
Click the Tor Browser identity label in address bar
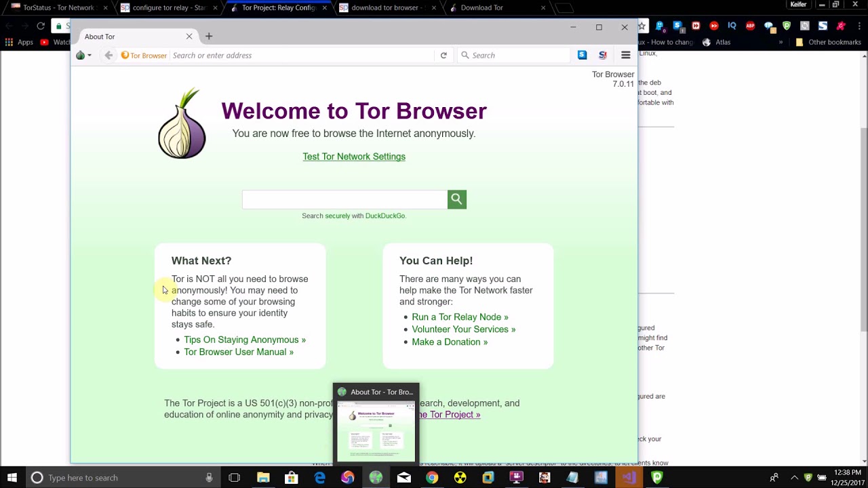point(144,56)
